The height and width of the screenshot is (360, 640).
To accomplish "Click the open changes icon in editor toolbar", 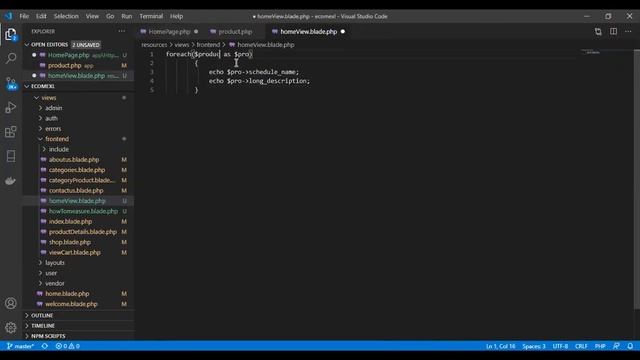I will (x=598, y=31).
